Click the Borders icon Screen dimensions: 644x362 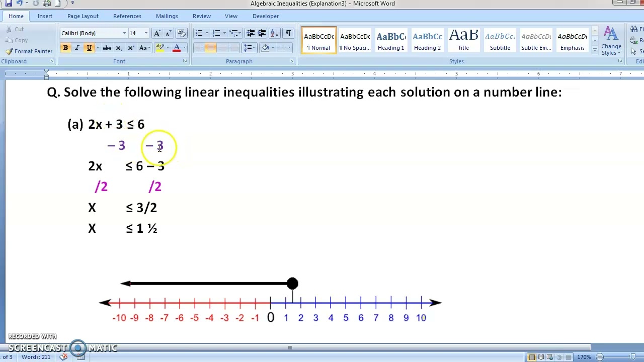pos(282,48)
